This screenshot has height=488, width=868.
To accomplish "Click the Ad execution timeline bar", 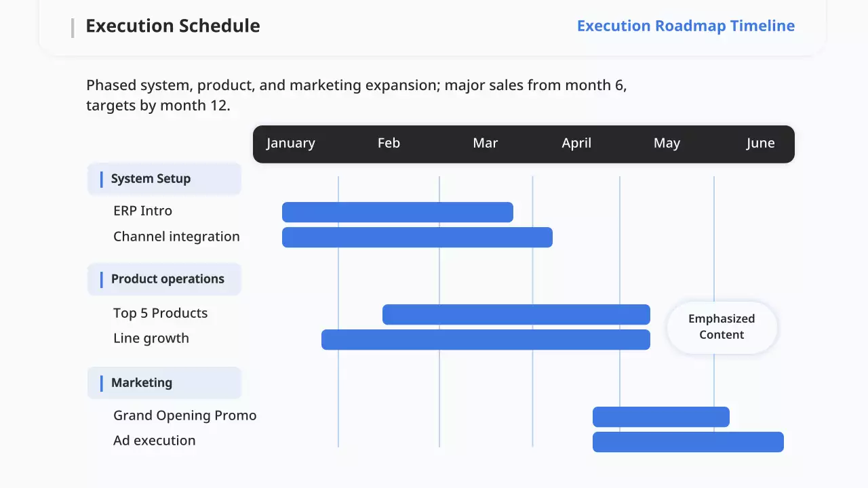I will tap(688, 442).
